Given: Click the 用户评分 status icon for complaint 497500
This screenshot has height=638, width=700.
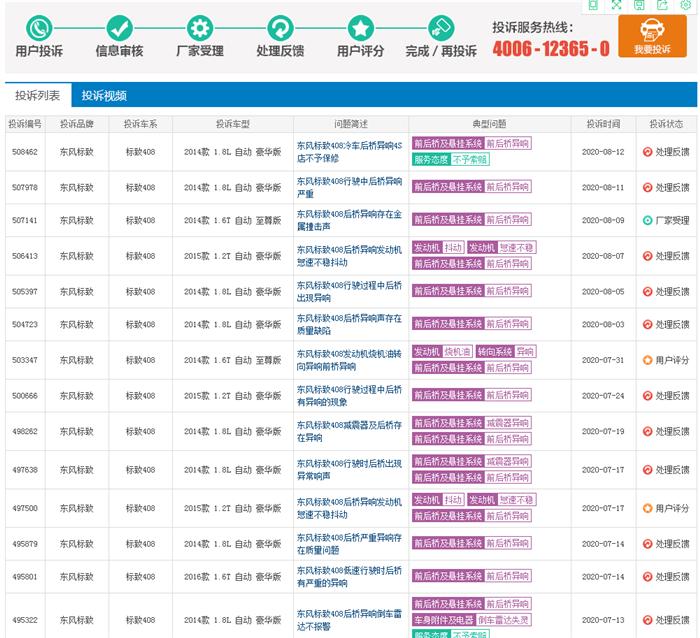Looking at the screenshot, I should [647, 508].
